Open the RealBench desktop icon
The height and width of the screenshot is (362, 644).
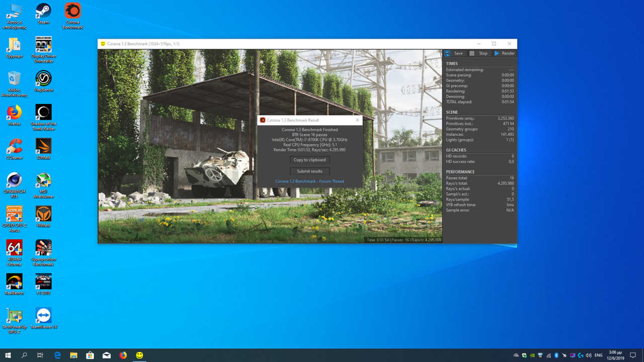(x=14, y=284)
